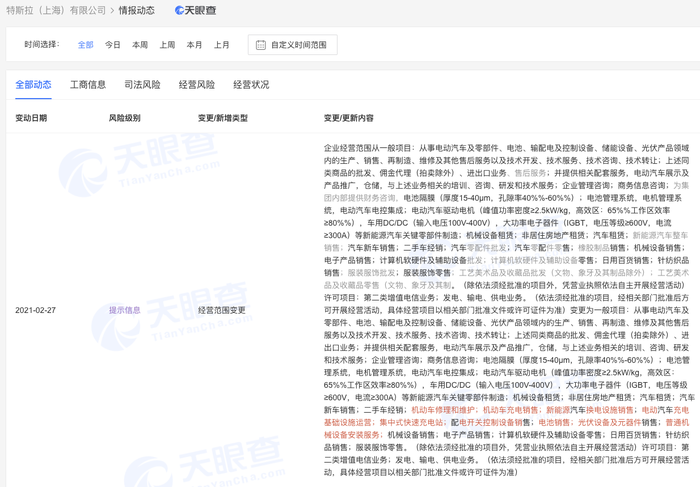Open the calendar icon for custom range
This screenshot has height=487, width=700.
click(261, 45)
